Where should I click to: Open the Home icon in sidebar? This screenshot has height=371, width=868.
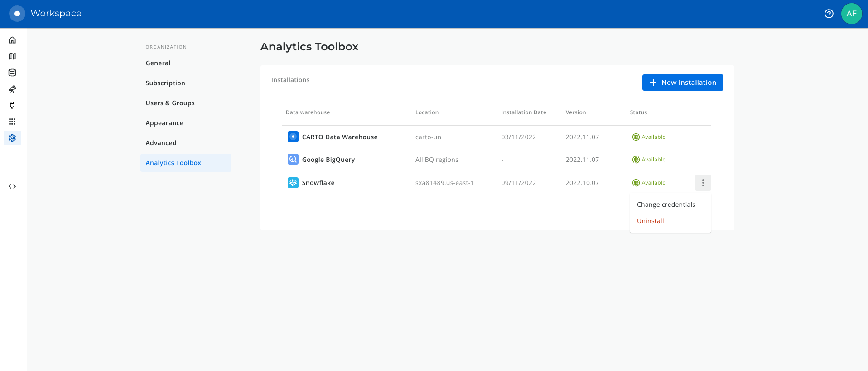pyautogui.click(x=12, y=40)
